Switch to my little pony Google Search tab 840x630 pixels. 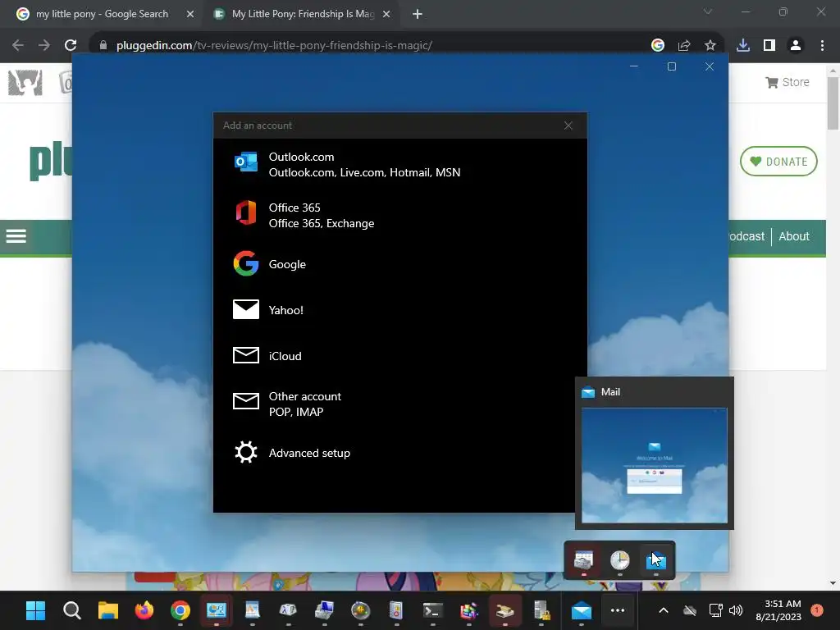tap(102, 14)
